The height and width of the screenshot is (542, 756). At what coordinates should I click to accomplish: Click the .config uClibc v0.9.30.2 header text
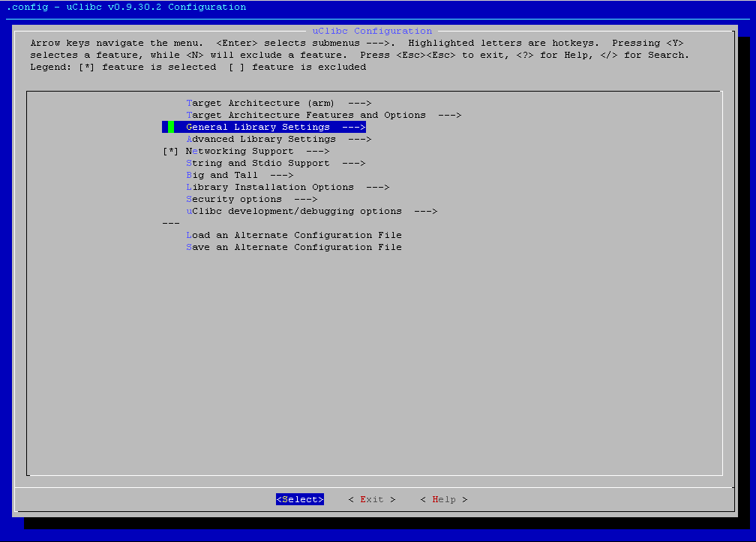point(126,8)
